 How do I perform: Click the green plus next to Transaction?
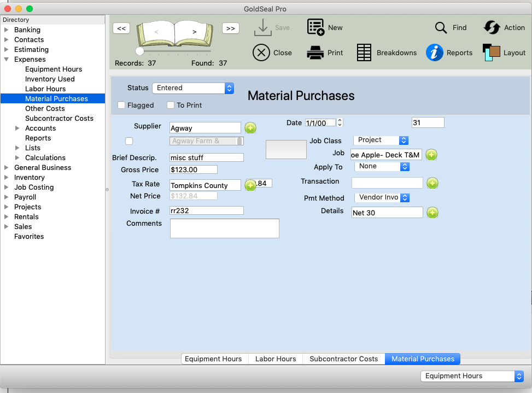(432, 183)
